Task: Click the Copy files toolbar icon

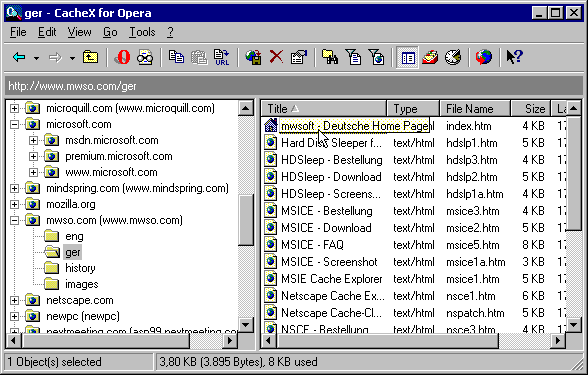Action: (x=176, y=57)
